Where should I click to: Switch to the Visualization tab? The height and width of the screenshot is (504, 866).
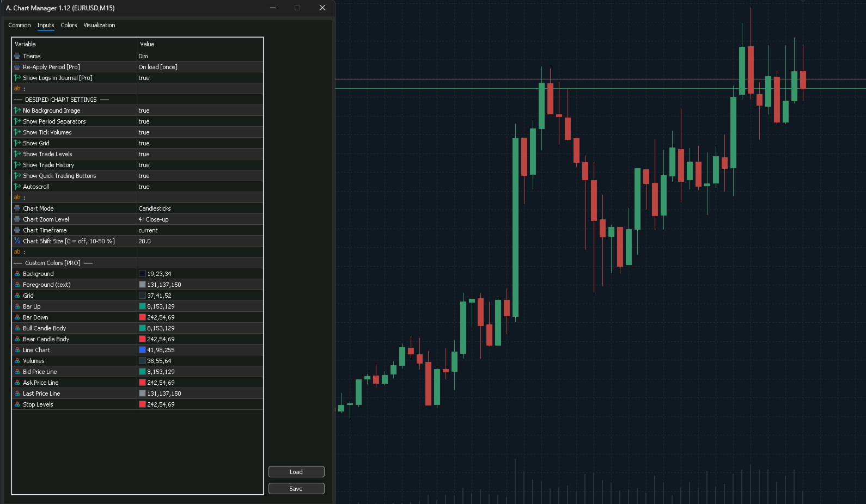tap(99, 25)
